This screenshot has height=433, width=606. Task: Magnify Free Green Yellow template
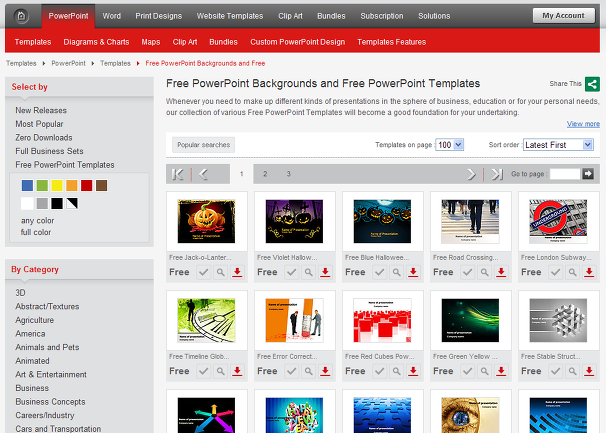[x=484, y=371]
